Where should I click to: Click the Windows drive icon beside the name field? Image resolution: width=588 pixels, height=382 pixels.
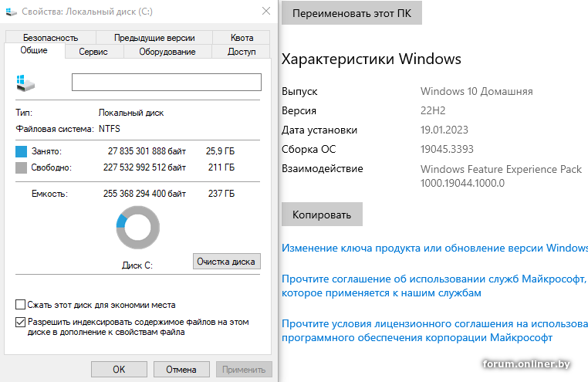(x=25, y=83)
